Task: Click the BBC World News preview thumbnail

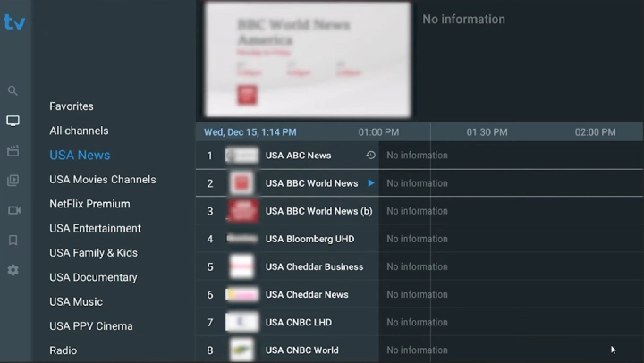Action: point(307,60)
